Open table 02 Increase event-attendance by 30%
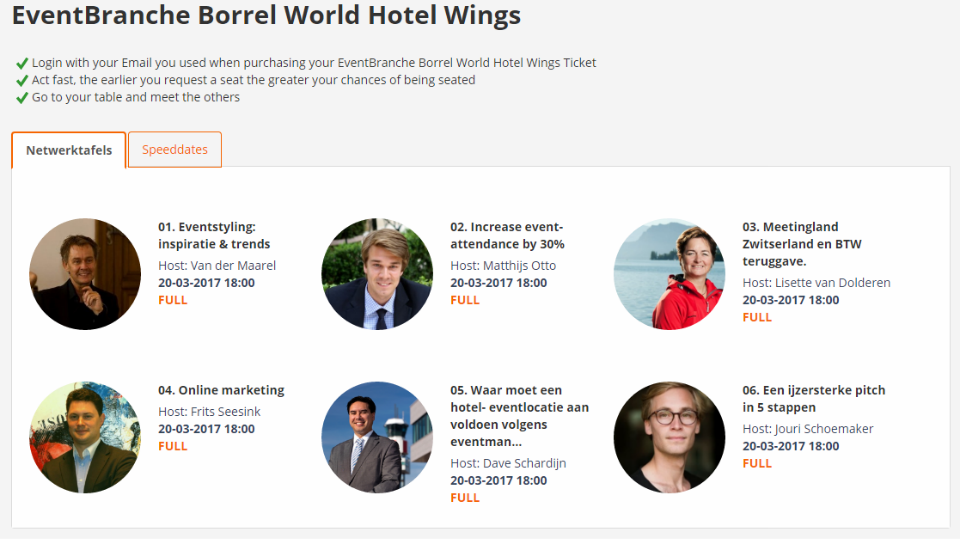Screen dimensions: 960x539 click(x=507, y=235)
